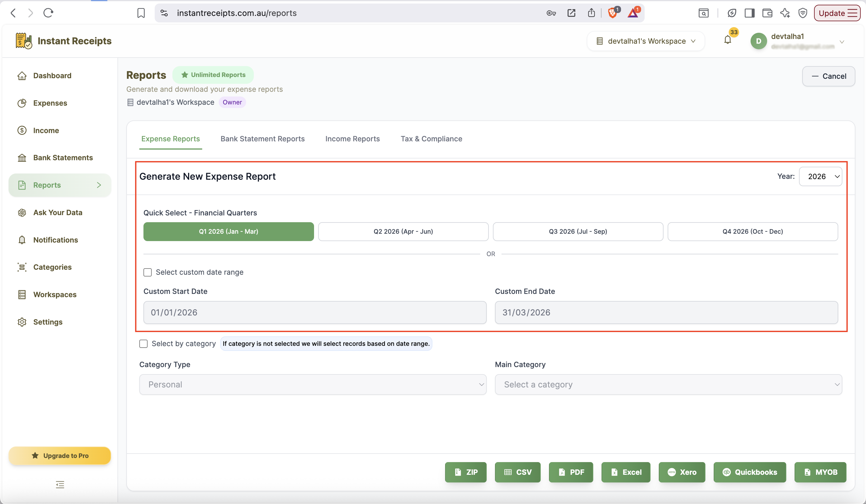The width and height of the screenshot is (866, 504).
Task: Click the Custom End Date field
Action: 666,312
